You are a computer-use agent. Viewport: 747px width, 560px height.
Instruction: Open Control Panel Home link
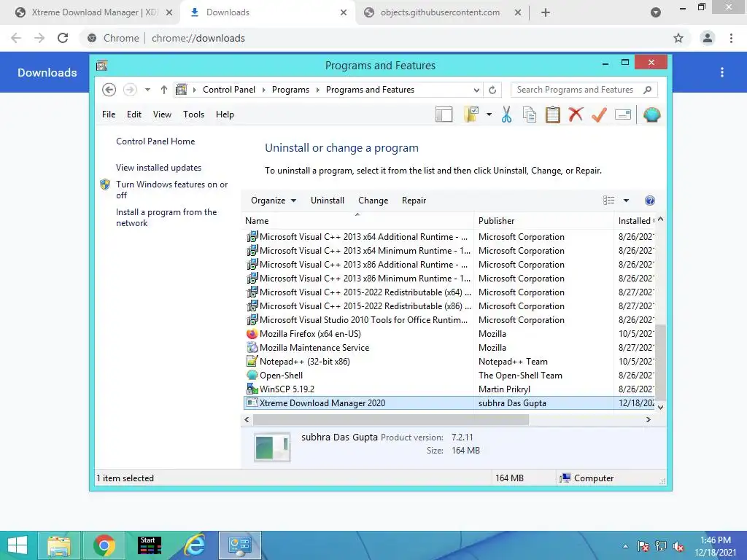pos(155,141)
